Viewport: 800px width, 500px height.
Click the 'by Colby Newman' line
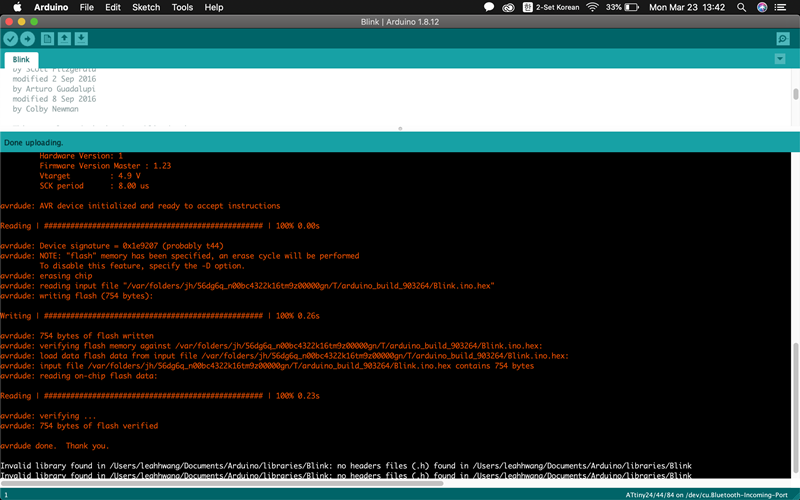45,109
